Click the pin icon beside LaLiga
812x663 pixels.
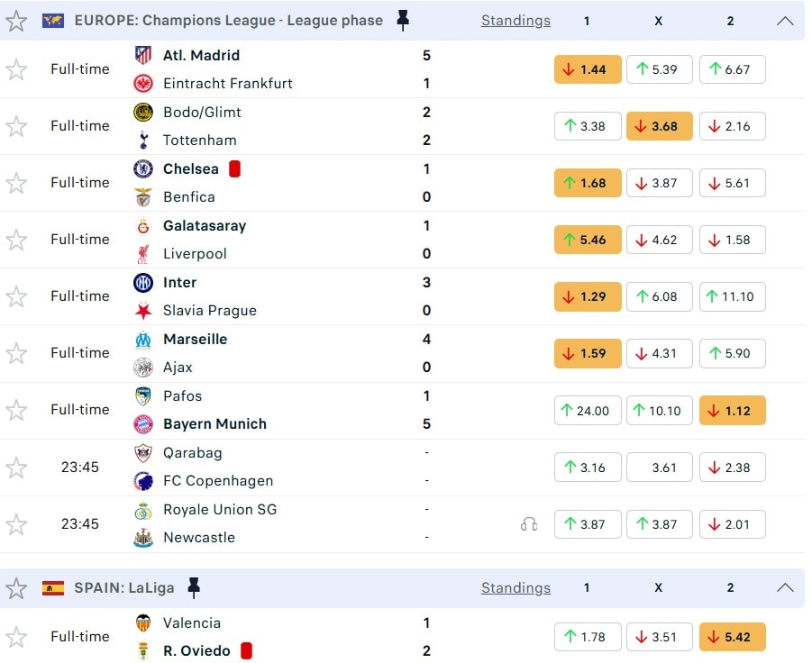(x=194, y=588)
